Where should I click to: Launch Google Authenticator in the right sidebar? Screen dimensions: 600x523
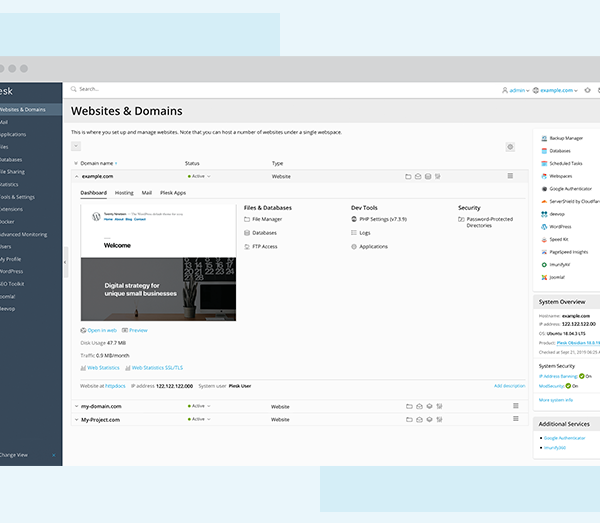tap(569, 188)
